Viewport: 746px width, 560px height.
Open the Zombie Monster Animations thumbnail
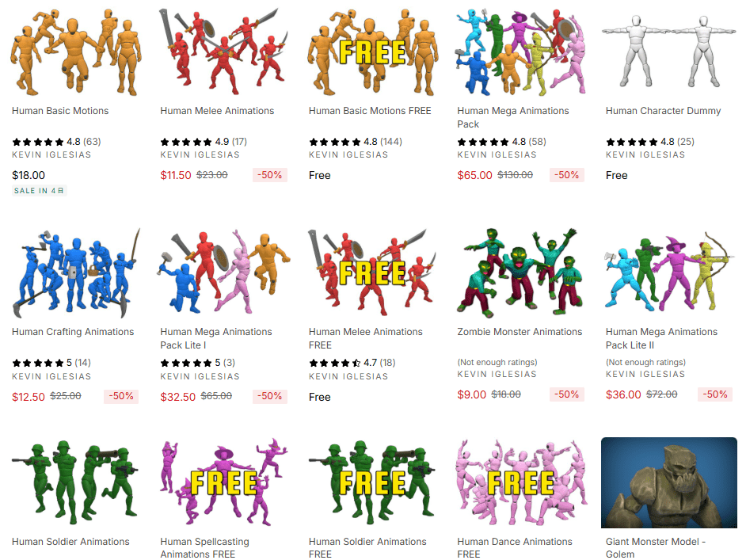(x=520, y=272)
